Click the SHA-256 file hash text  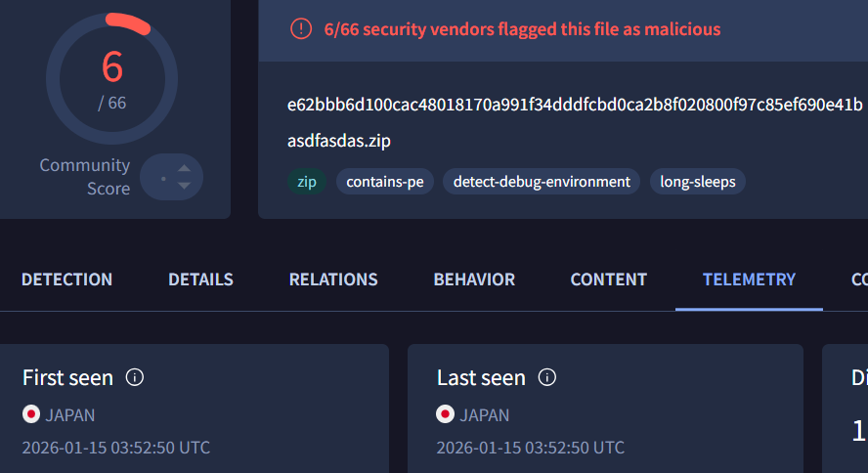click(575, 105)
